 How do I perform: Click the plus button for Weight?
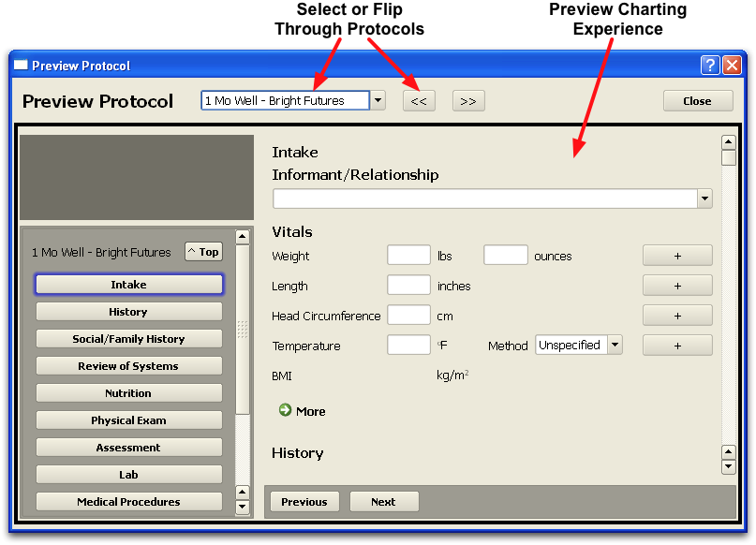tap(677, 256)
